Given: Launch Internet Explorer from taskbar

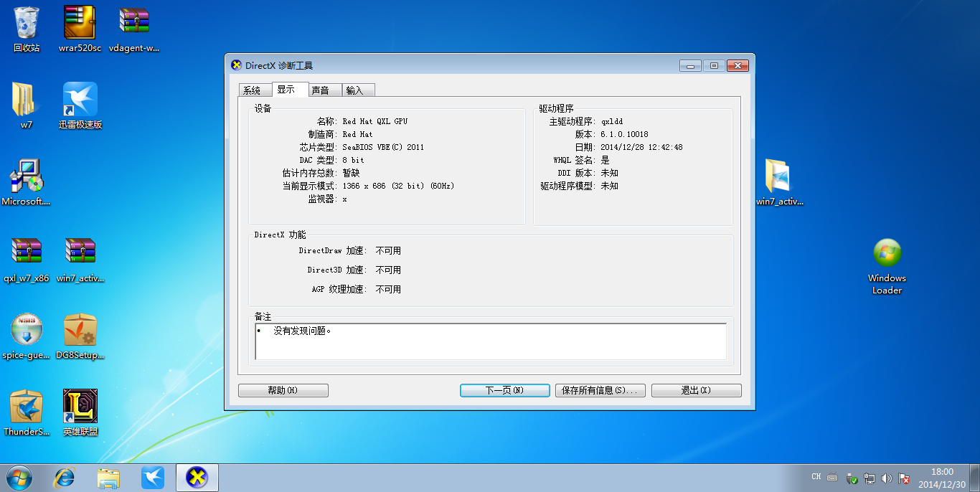Looking at the screenshot, I should (x=65, y=478).
